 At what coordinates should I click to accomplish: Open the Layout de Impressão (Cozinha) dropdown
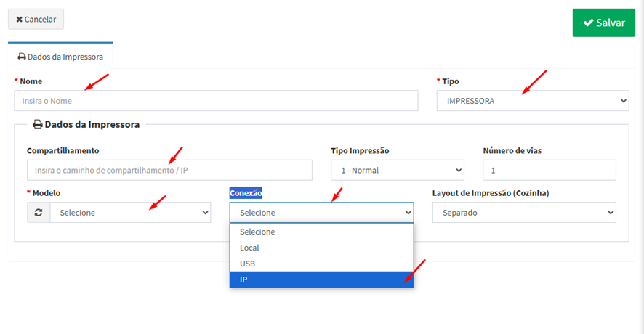coord(523,213)
